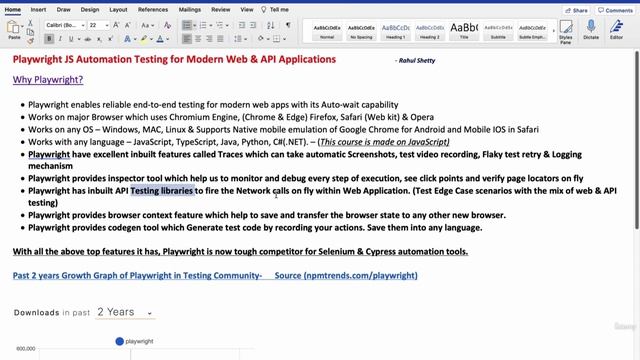
Task: Justify the paragraph text
Action: 220,39
